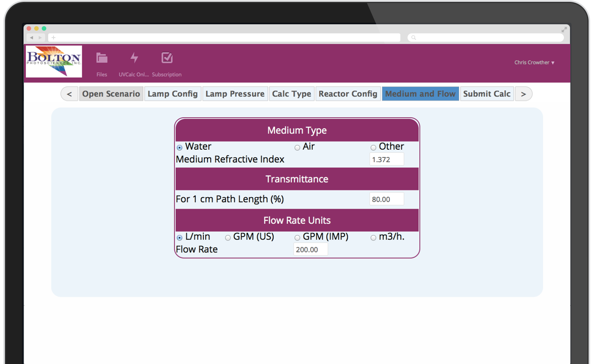592x364 pixels.
Task: Click the browser back arrow
Action: 31,38
